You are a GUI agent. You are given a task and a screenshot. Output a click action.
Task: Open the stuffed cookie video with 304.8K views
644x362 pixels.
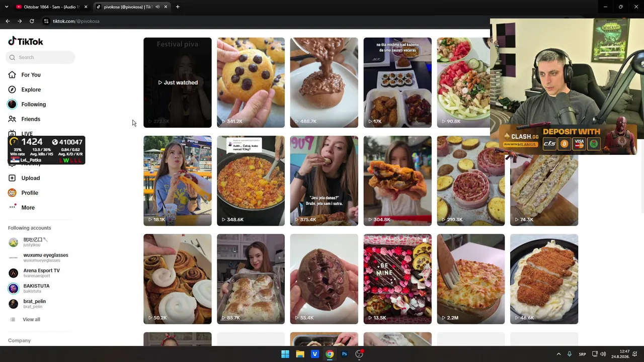coord(397,181)
